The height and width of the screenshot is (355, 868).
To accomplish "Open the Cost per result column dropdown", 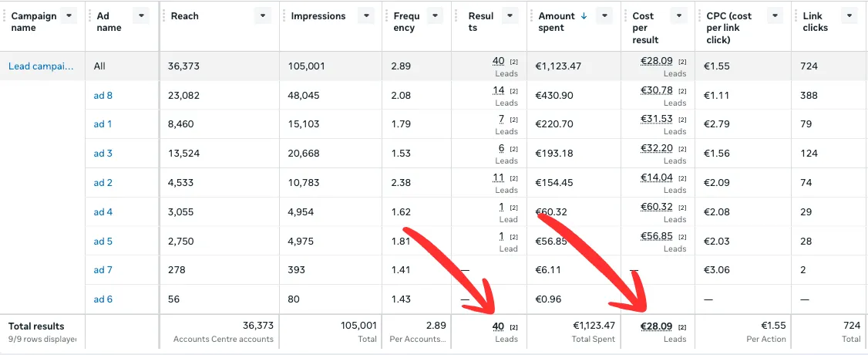I will pyautogui.click(x=679, y=16).
